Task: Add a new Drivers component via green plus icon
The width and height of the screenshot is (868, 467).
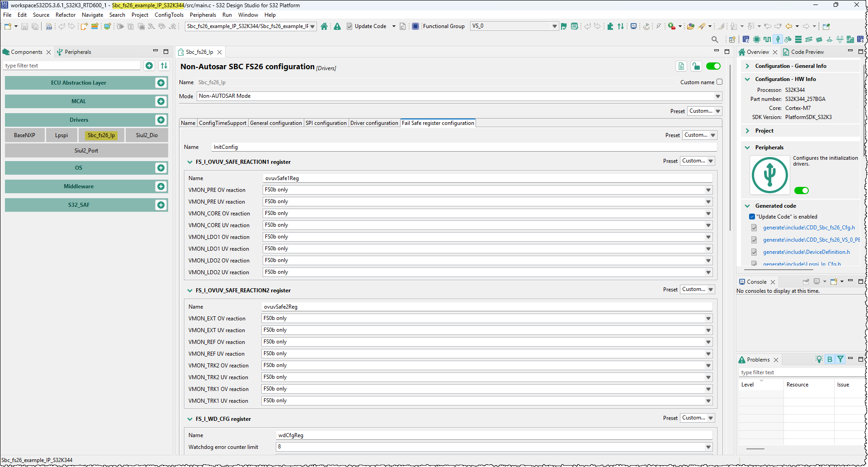Action: [x=161, y=119]
